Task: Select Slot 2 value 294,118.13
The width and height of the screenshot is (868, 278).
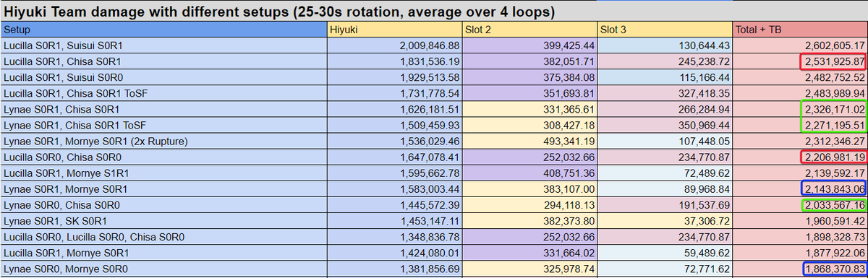Action: pyautogui.click(x=529, y=204)
